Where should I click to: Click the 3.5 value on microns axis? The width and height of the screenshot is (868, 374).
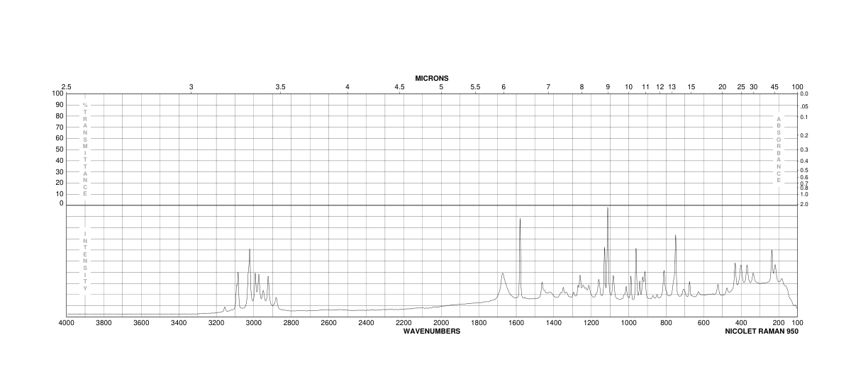point(280,86)
